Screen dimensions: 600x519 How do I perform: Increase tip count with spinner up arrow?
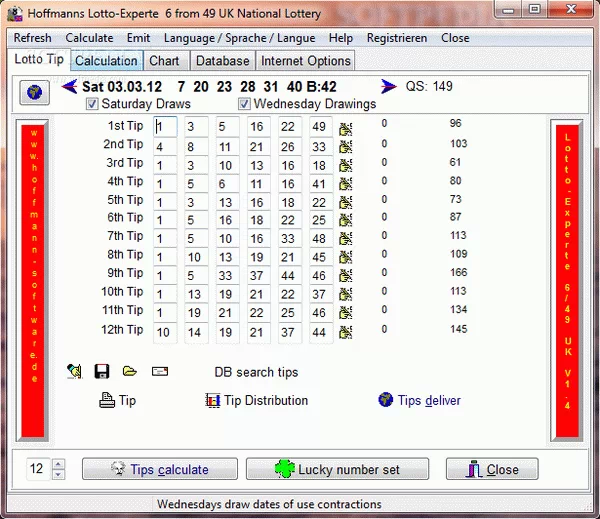pyautogui.click(x=58, y=464)
